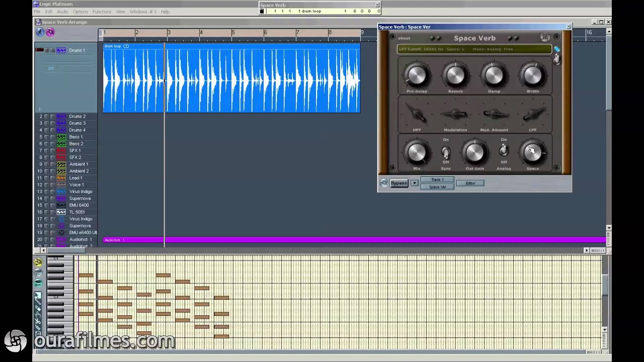Image resolution: width=644 pixels, height=362 pixels.
Task: Record-enable the Drums 1 track
Action: click(53, 50)
